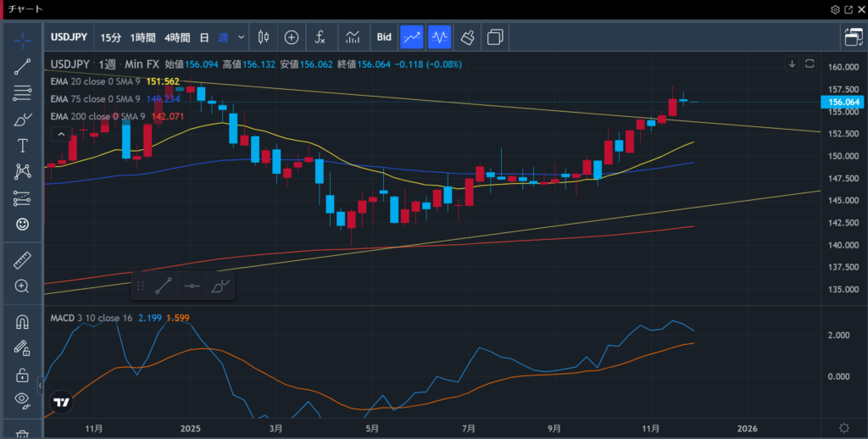
Task: Switch to the 15分 timeframe
Action: 110,37
